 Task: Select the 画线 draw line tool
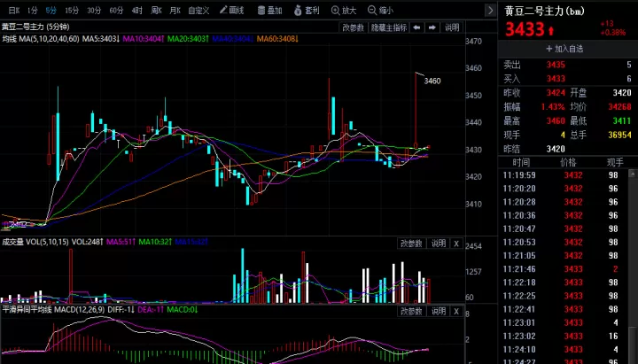pyautogui.click(x=231, y=10)
